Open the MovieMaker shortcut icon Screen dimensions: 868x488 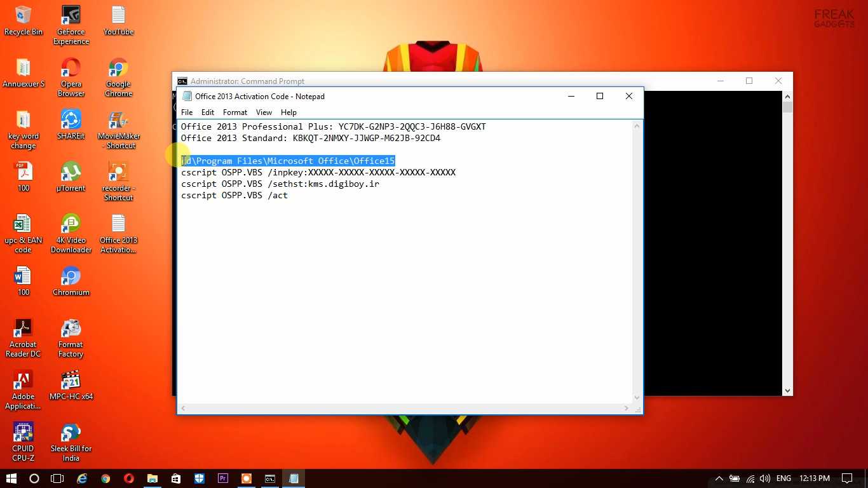point(118,130)
